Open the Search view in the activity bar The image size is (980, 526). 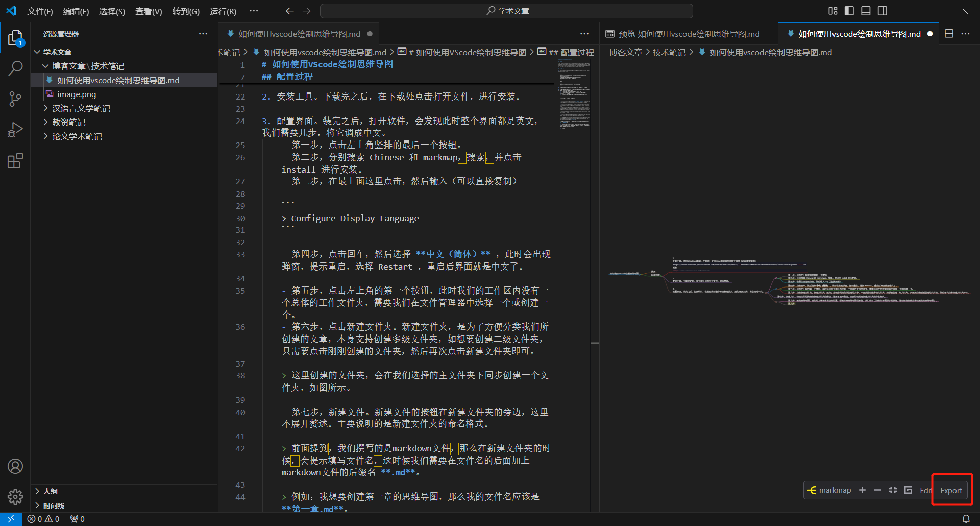point(15,68)
